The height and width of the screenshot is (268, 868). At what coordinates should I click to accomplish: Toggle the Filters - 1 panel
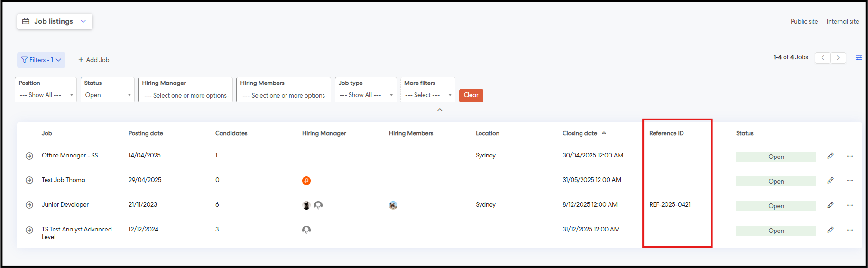pos(41,60)
